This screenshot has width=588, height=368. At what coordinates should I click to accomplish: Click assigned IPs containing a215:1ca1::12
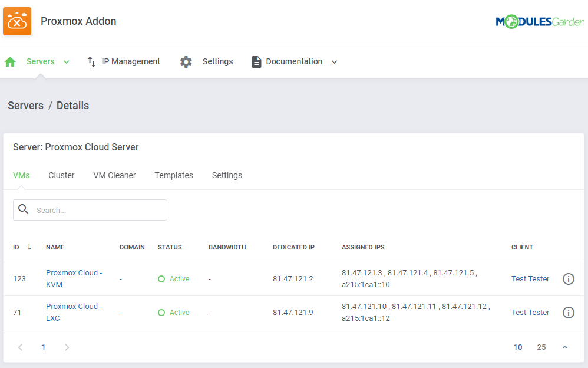pos(415,313)
